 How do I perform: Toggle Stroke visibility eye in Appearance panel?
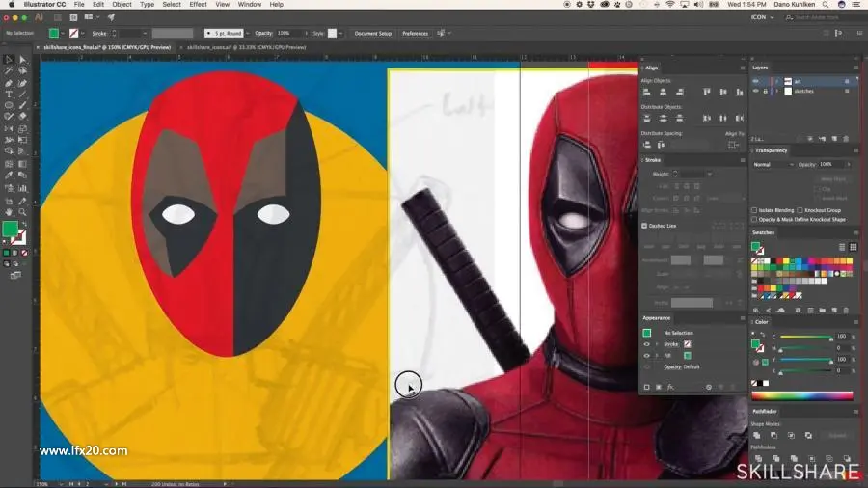646,344
